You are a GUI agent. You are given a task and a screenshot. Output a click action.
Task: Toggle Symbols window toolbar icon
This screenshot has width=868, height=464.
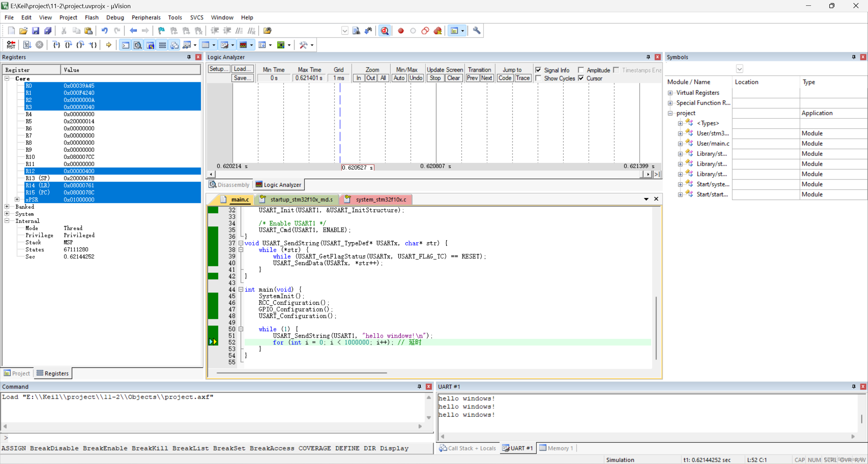[x=150, y=45]
